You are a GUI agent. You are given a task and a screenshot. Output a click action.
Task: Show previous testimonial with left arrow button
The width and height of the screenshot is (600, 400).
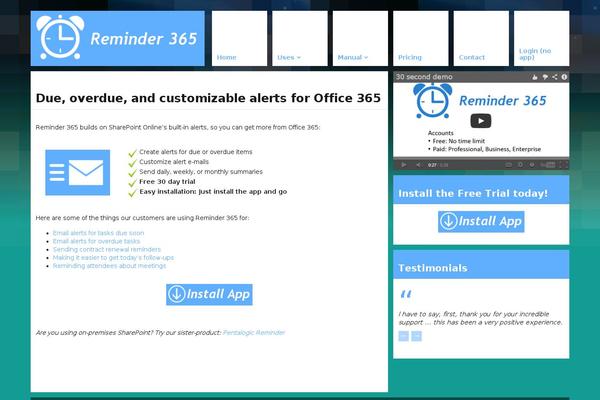404,336
